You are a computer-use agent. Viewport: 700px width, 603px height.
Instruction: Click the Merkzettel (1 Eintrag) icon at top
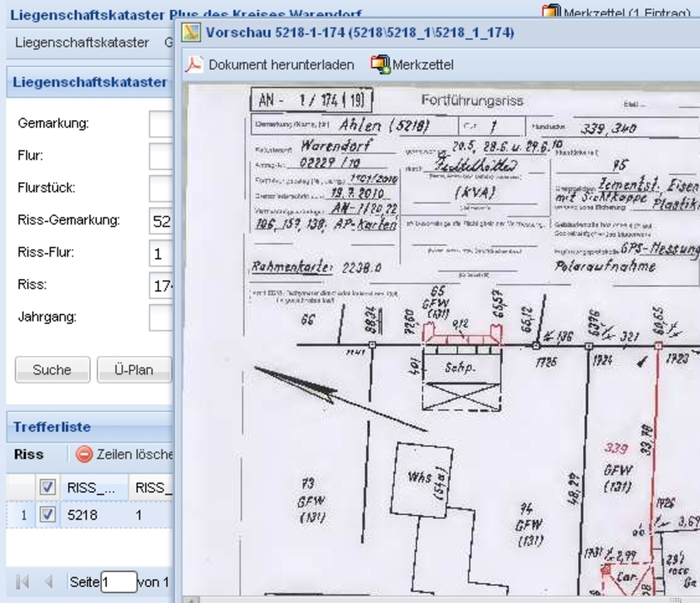click(x=550, y=11)
